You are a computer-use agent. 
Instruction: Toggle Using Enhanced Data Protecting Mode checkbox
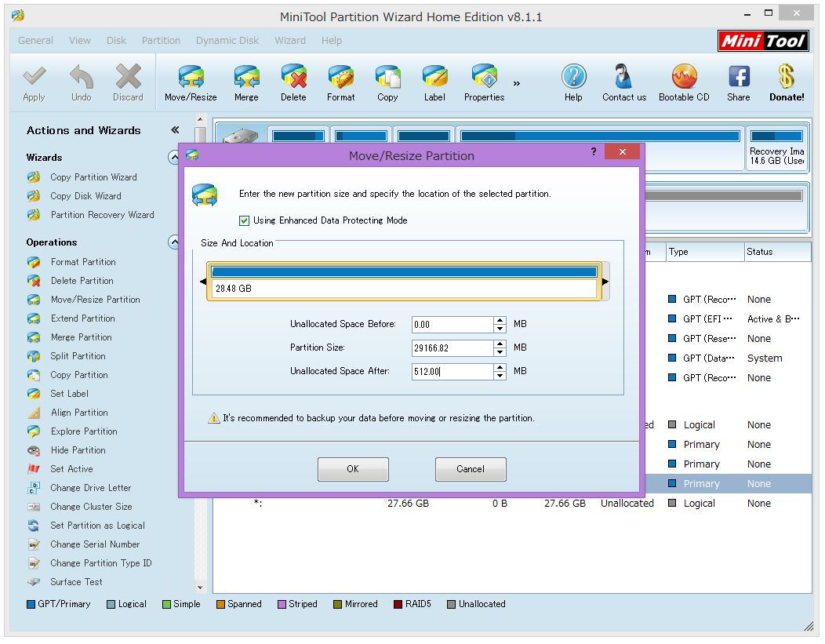click(x=245, y=220)
